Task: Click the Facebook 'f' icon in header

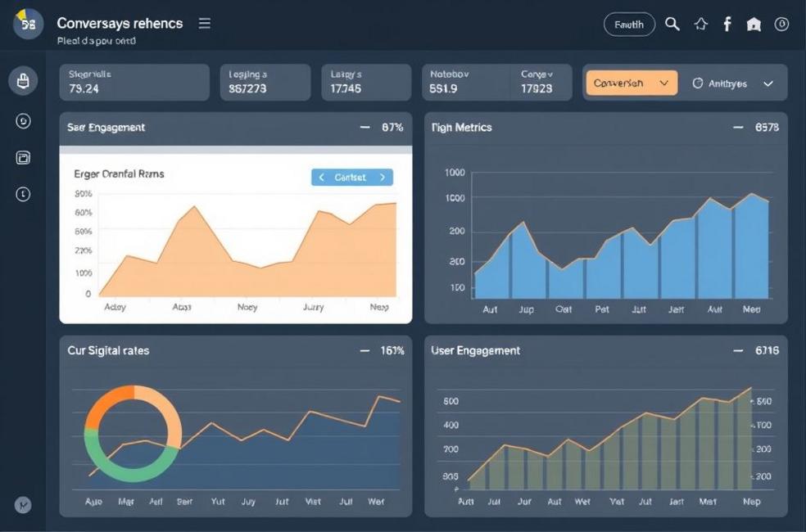Action: tap(727, 25)
